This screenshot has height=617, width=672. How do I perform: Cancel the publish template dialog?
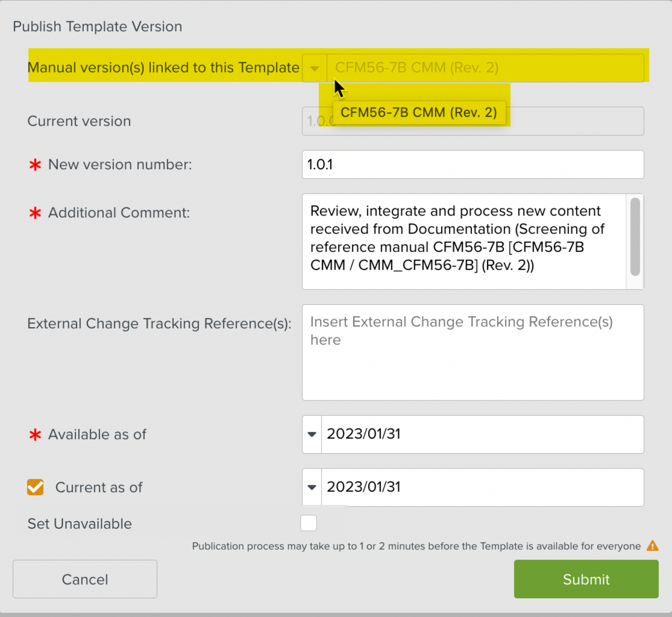(85, 579)
